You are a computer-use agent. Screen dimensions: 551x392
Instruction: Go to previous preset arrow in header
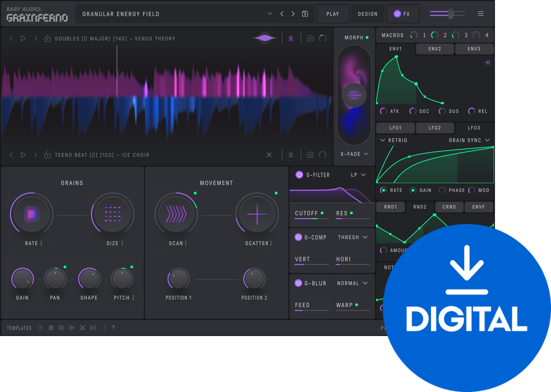coord(282,14)
